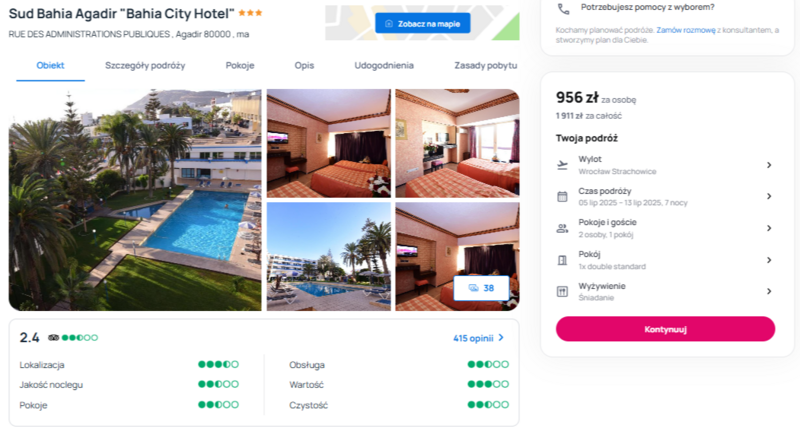Screen dimensions: 800x438
Task: Expand the Wylot departure row chevron
Action: [x=769, y=165]
